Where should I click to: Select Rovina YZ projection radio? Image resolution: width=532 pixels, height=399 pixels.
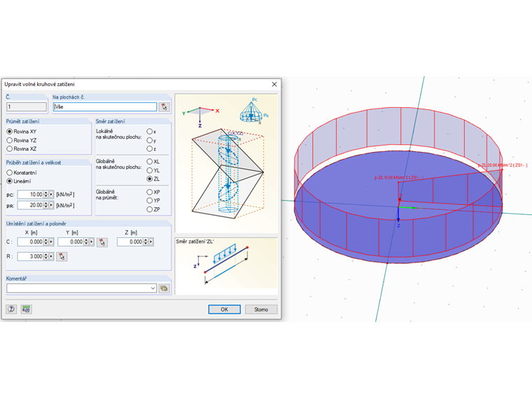(10, 140)
